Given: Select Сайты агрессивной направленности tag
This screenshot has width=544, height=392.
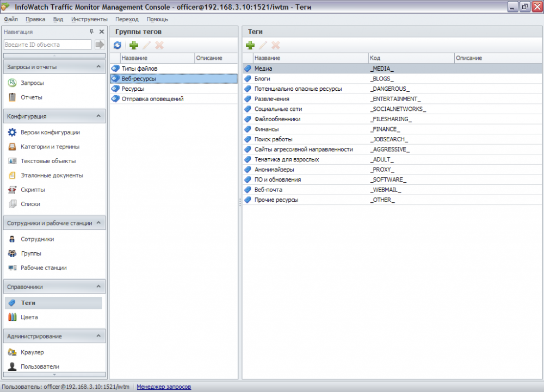Looking at the screenshot, I should (x=392, y=150).
